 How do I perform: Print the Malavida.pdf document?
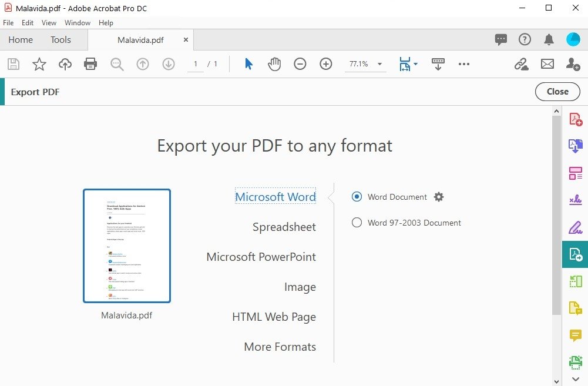click(x=90, y=64)
